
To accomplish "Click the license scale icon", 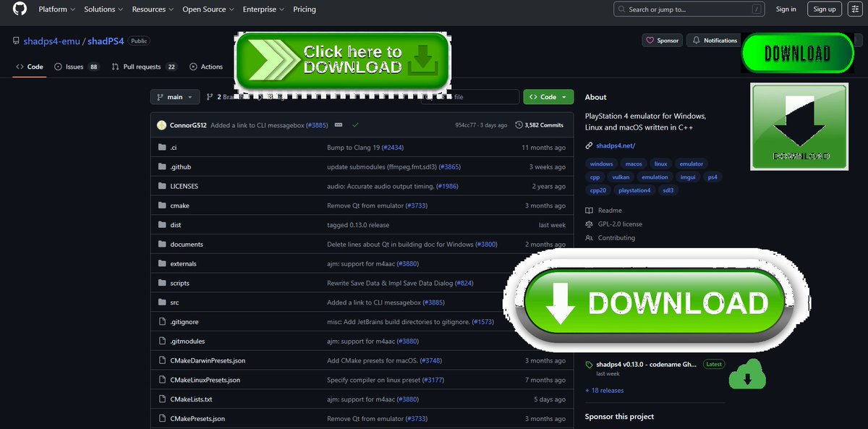I will coord(590,224).
